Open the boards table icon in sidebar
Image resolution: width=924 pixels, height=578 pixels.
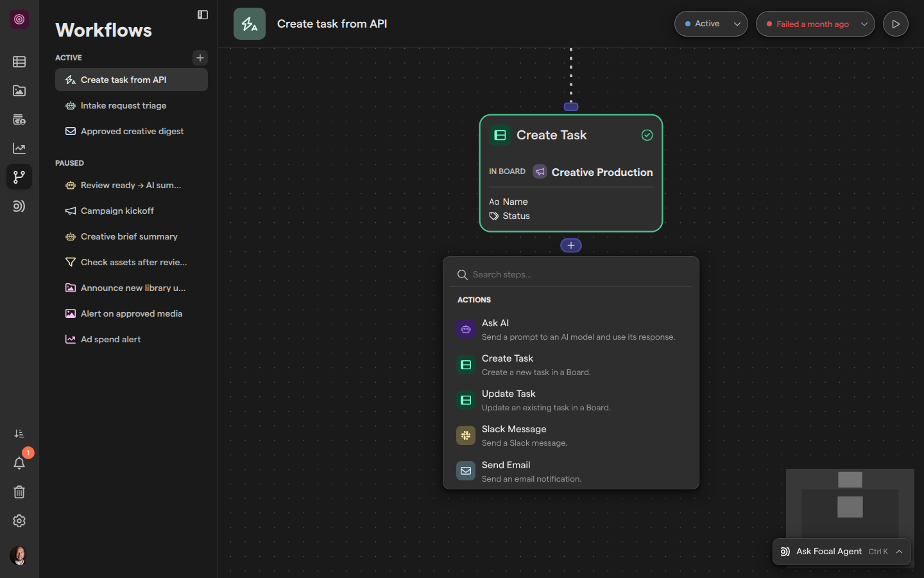point(19,62)
